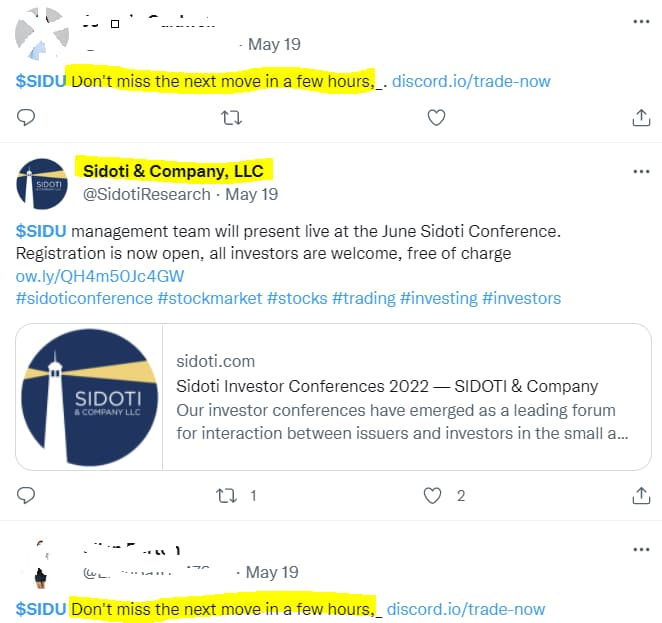
Task: Open Sidoti & Company profile avatar
Action: 42,184
